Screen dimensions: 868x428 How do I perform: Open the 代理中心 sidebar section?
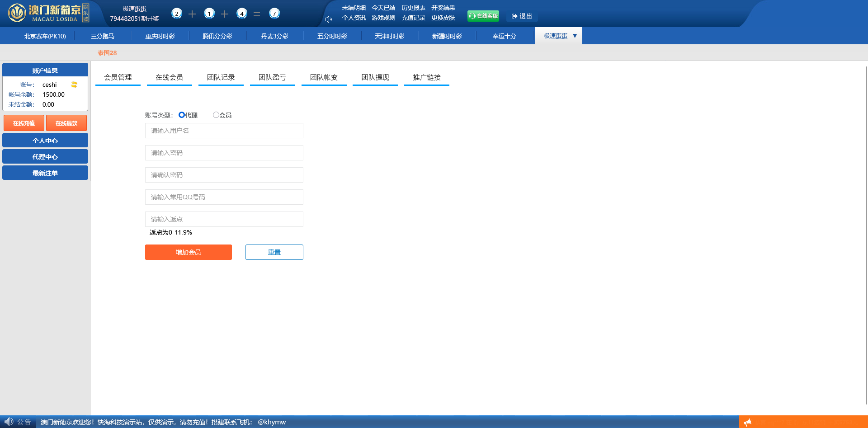coord(45,157)
